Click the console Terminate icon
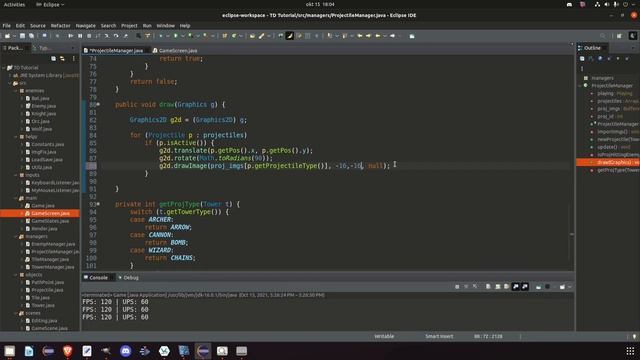The image size is (640, 360). [457, 287]
